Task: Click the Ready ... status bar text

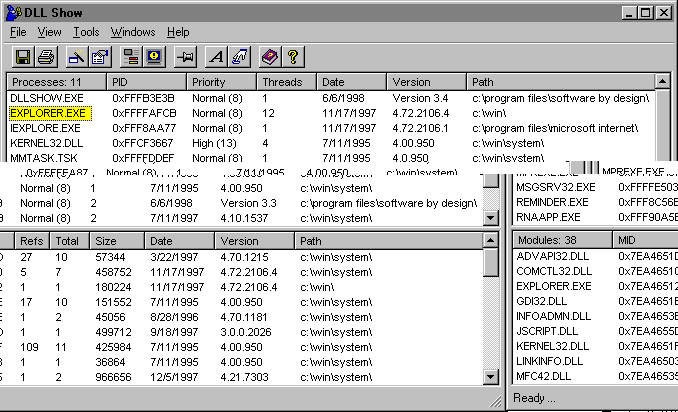Action: pos(534,398)
